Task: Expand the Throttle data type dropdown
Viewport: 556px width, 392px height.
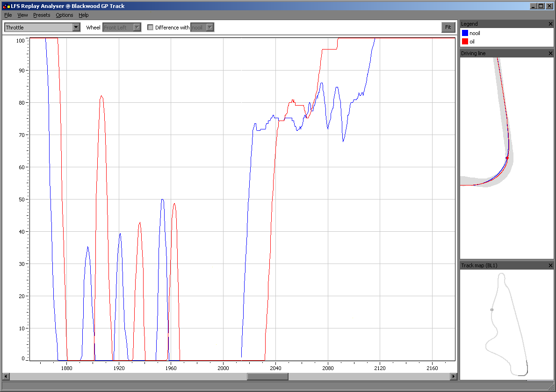Action: point(76,27)
